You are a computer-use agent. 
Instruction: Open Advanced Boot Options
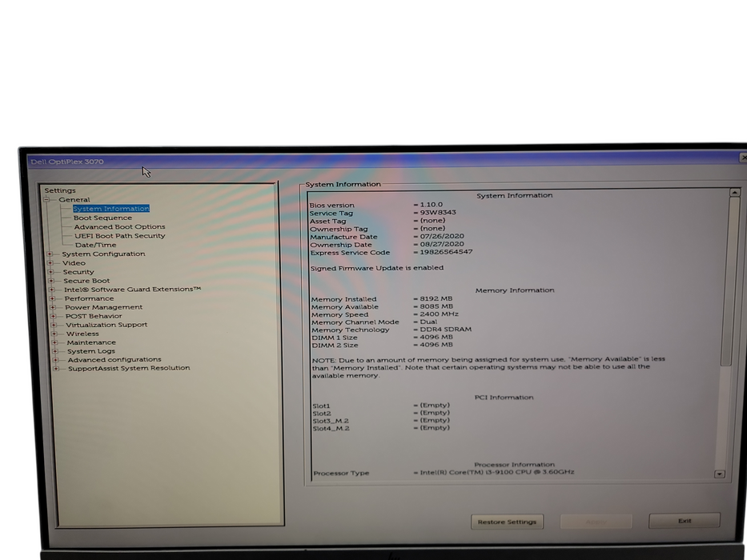pos(119,226)
